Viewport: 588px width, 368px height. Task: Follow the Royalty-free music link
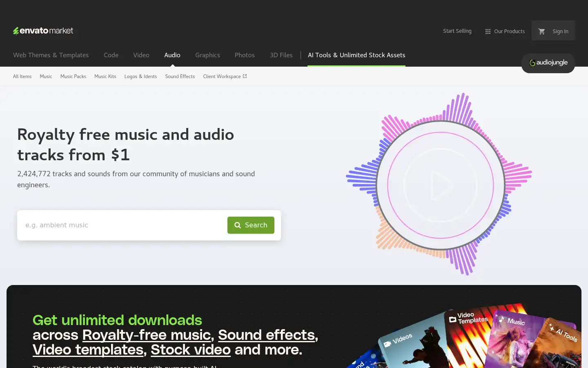[147, 335]
